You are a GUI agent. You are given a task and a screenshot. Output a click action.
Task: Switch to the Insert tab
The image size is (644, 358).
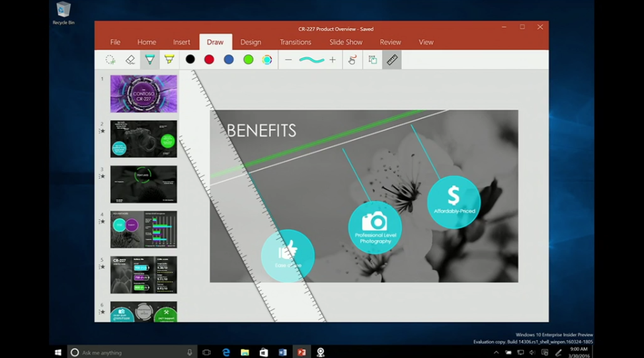point(182,42)
